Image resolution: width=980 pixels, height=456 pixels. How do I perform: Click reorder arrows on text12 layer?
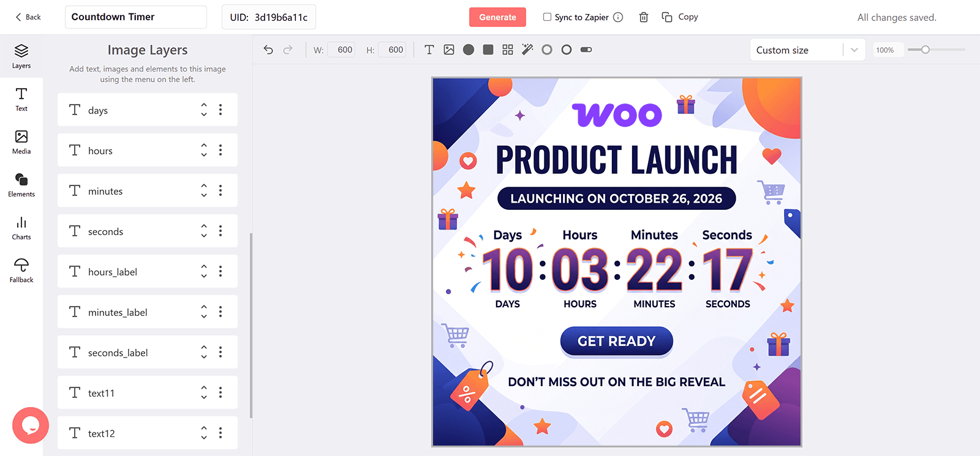click(x=204, y=433)
